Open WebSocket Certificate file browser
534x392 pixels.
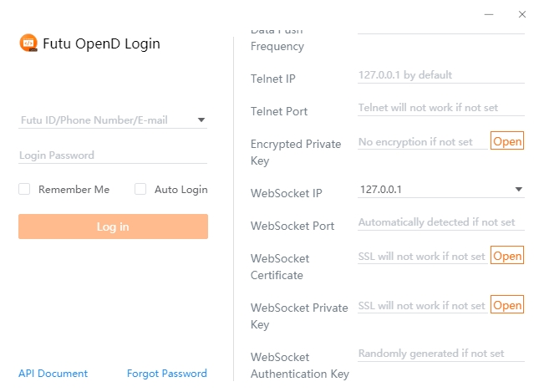[507, 257]
